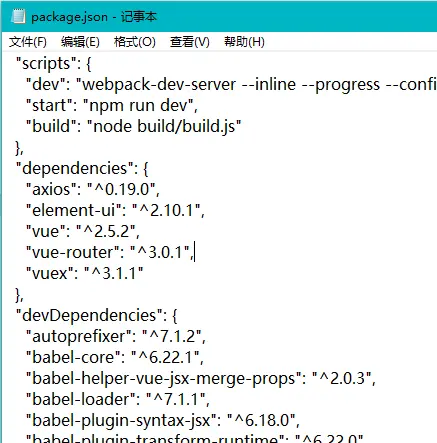Viewport: 437px width, 443px height.
Task: Click the "dependencies" key line
Action: pyautogui.click(x=82, y=168)
